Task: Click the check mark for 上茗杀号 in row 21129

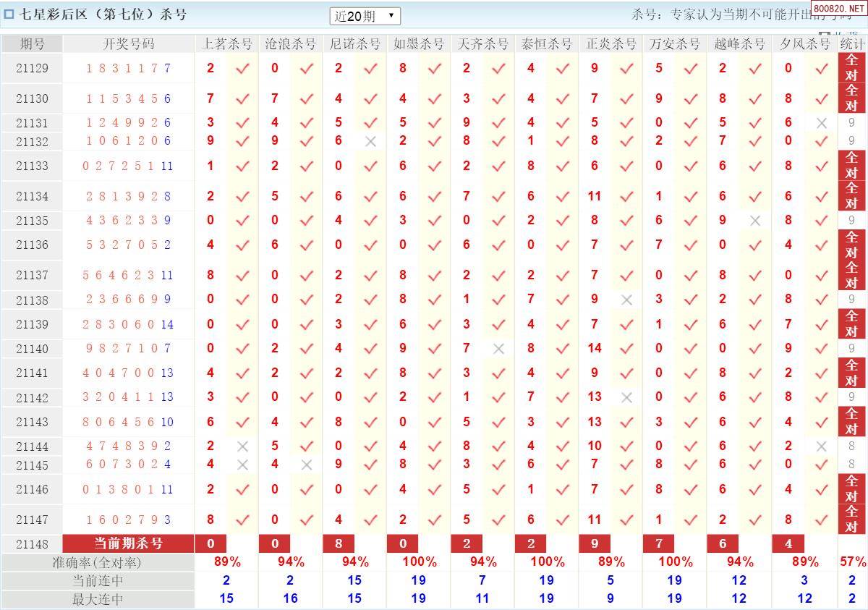Action: pyautogui.click(x=242, y=69)
